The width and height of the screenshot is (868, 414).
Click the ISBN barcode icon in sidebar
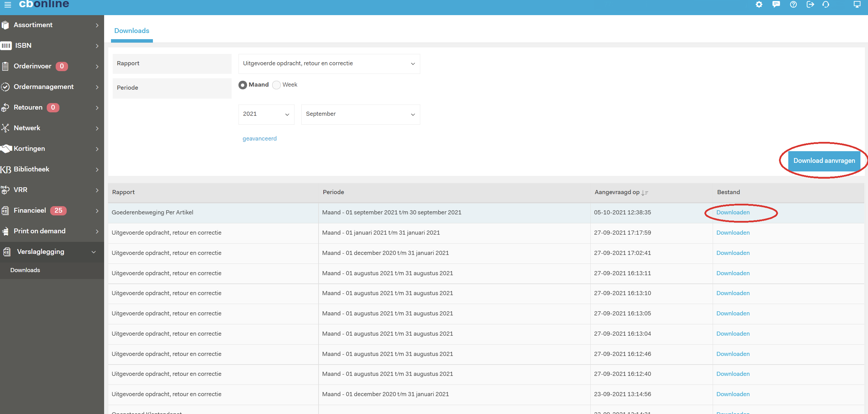[6, 46]
